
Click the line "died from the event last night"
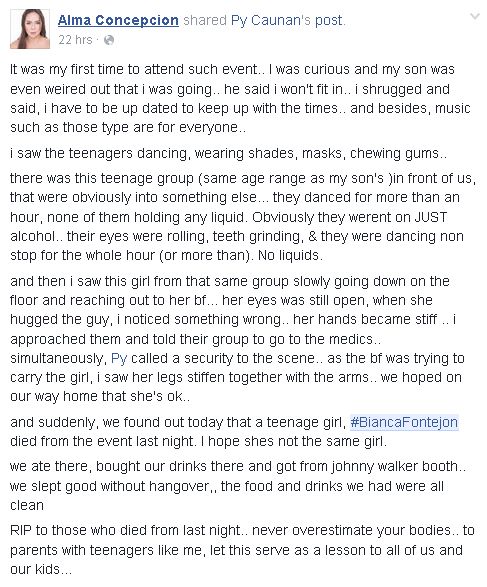(198, 441)
